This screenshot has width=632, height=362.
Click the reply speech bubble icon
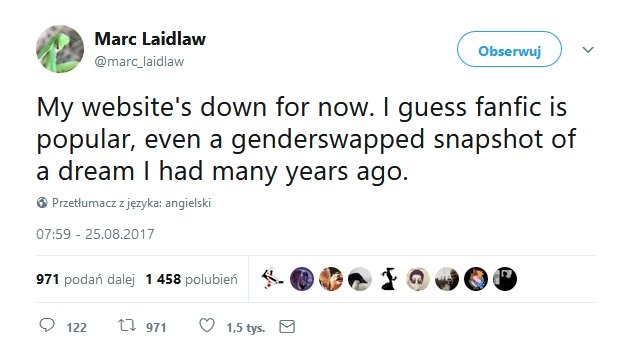pyautogui.click(x=47, y=325)
